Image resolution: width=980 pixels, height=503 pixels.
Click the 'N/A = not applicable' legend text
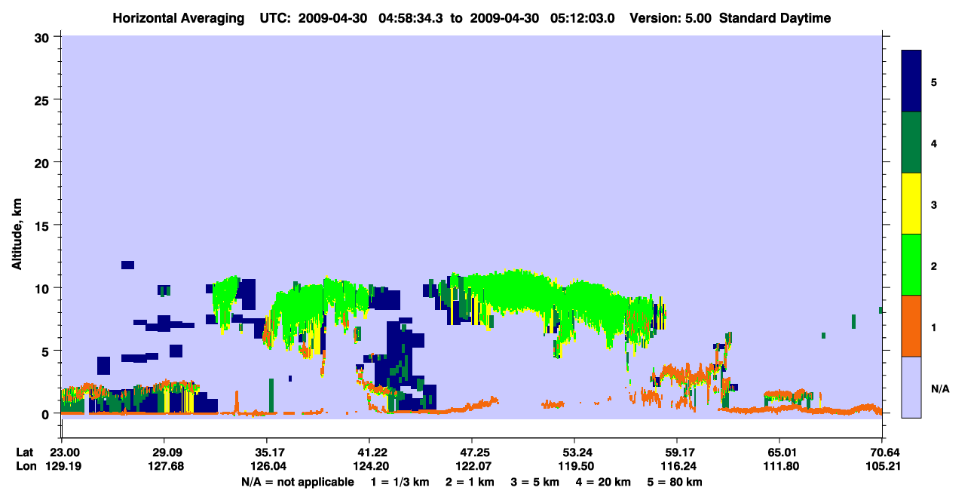298,482
